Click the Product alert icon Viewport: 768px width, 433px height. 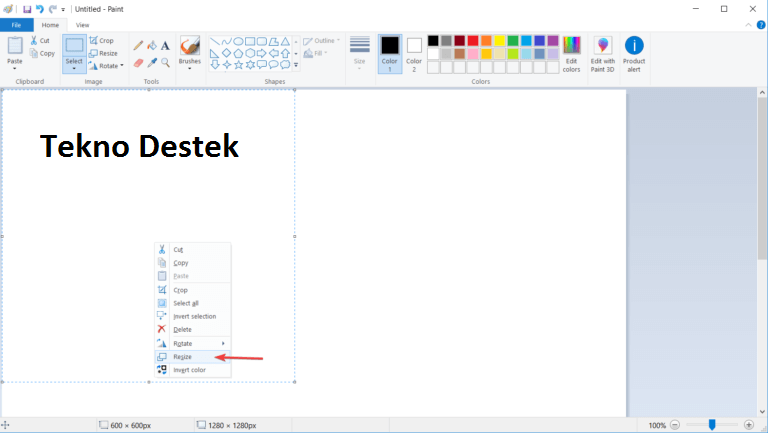click(x=634, y=54)
